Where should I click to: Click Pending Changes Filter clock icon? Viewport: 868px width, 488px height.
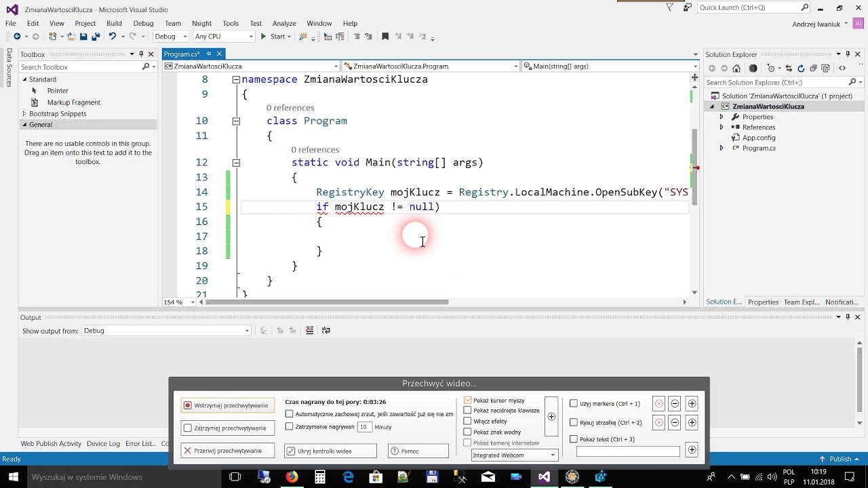771,68
